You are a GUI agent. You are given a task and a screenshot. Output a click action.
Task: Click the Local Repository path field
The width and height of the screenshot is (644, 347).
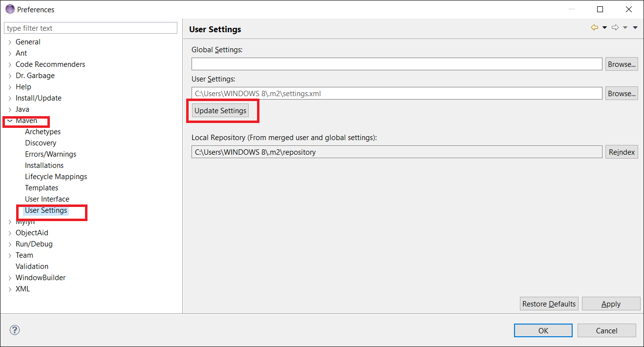397,152
